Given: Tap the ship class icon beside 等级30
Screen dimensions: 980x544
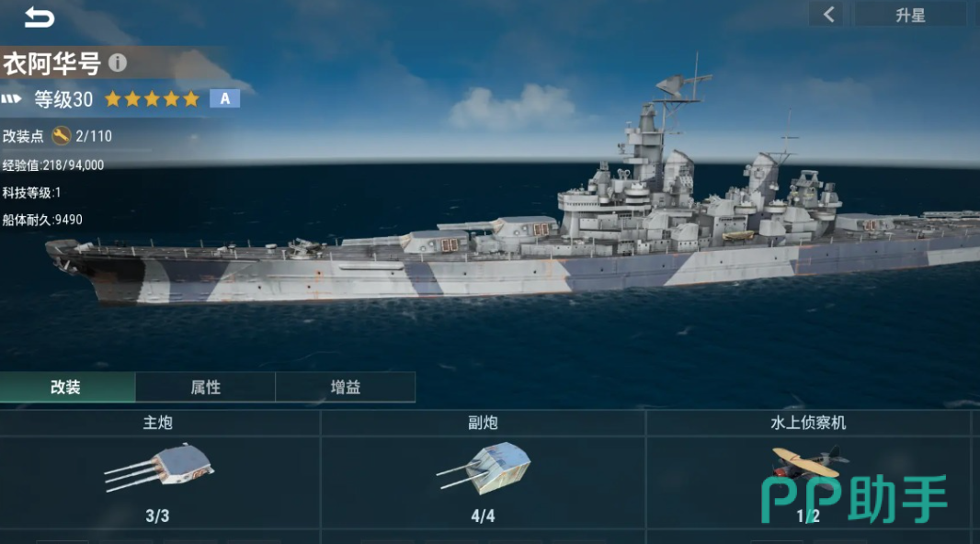Looking at the screenshot, I should pyautogui.click(x=11, y=98).
